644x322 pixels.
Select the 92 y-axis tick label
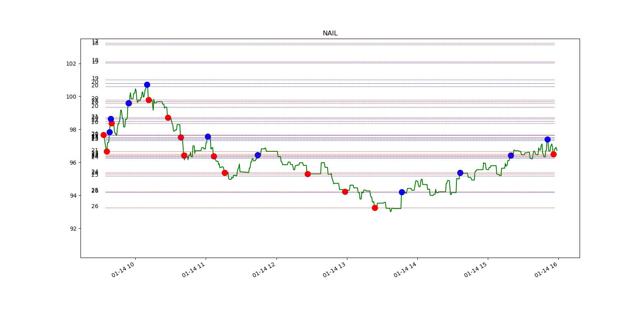click(x=72, y=229)
